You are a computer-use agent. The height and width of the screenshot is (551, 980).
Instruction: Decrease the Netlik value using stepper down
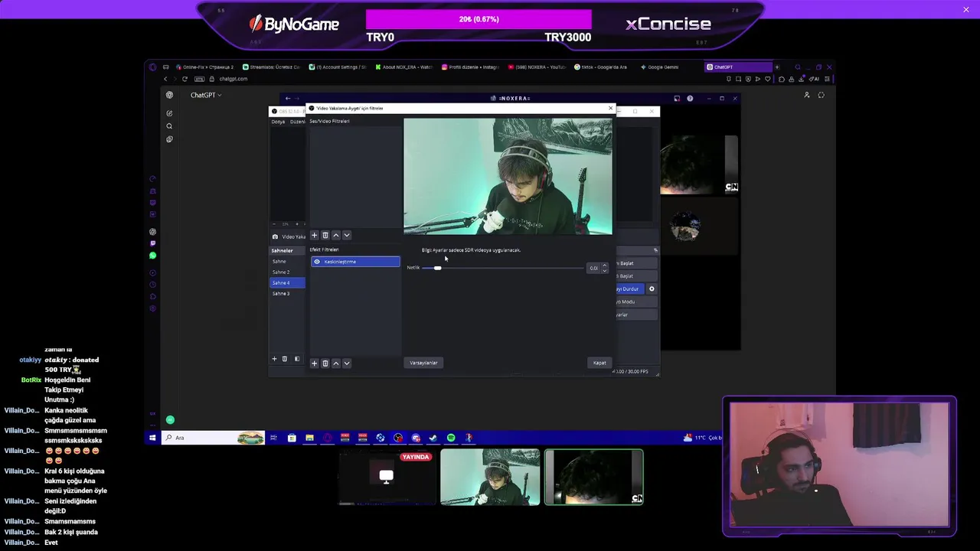605,270
